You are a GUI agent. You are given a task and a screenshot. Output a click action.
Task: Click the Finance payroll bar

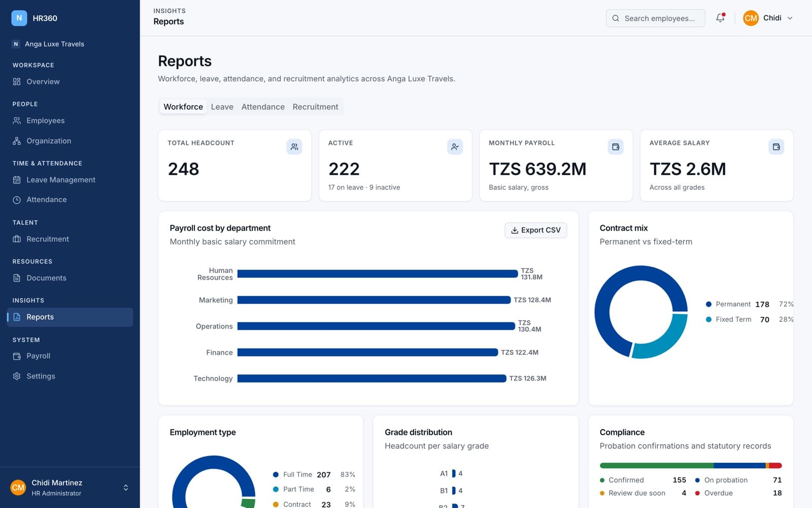(x=368, y=352)
